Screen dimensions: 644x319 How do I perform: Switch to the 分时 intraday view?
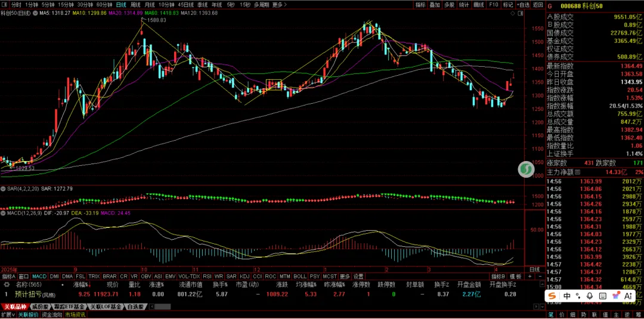tap(16, 5)
